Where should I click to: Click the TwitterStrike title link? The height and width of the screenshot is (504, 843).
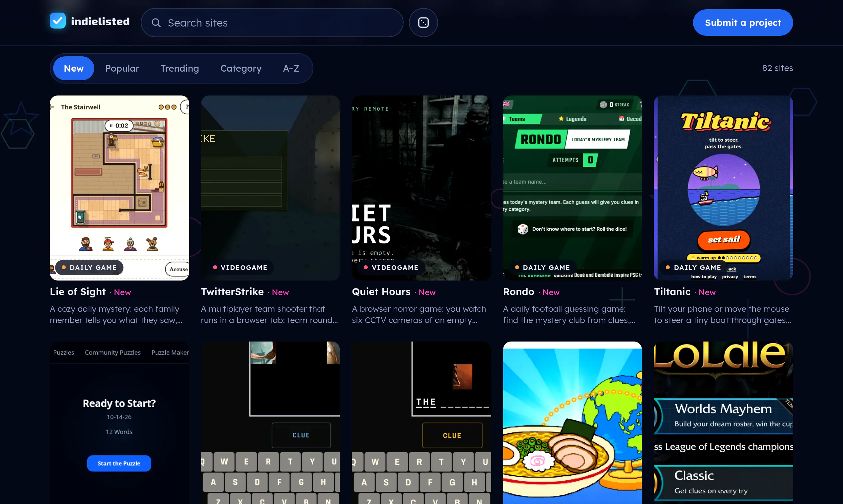pyautogui.click(x=232, y=292)
